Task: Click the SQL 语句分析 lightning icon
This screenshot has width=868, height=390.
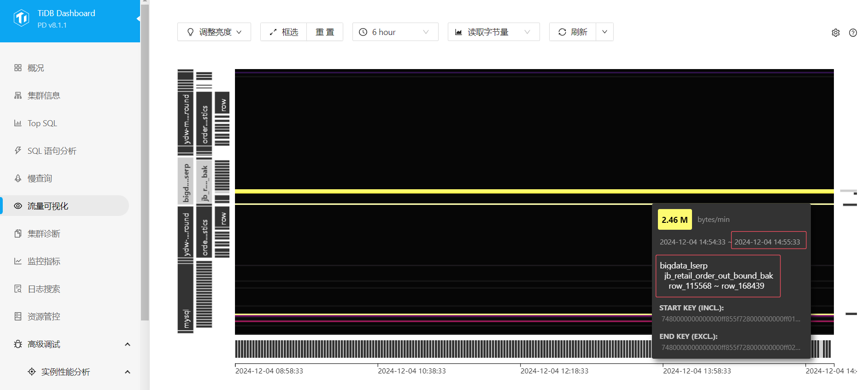Action: (18, 151)
